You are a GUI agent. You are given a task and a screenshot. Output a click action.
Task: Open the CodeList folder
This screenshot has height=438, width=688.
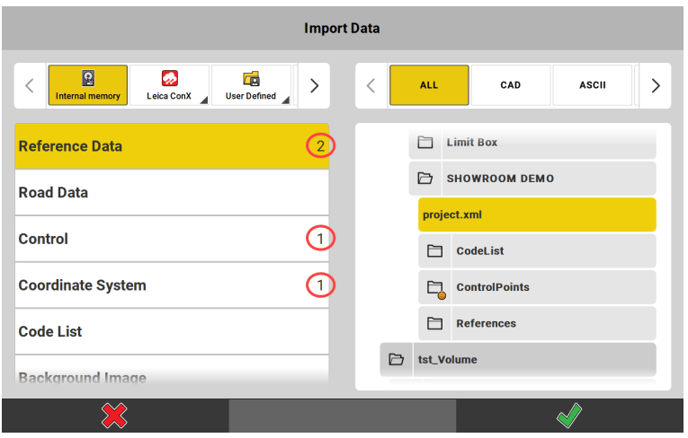pos(537,251)
